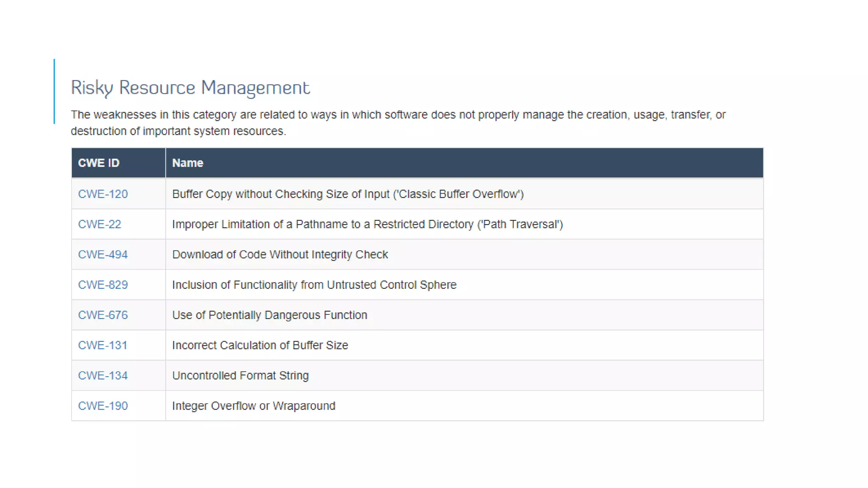Click the CWE-494 link
Viewport: 868px width, 488px height.
(103, 255)
